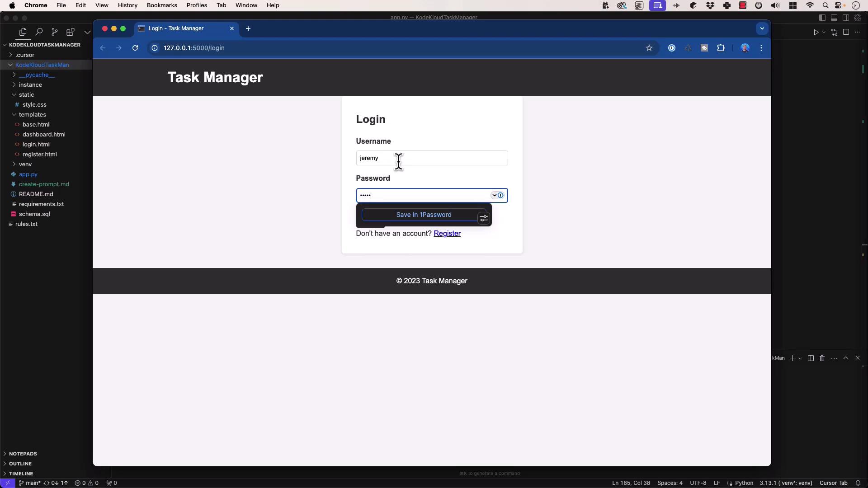
Task: Toggle the 1Password inline icon in password field
Action: point(500,195)
